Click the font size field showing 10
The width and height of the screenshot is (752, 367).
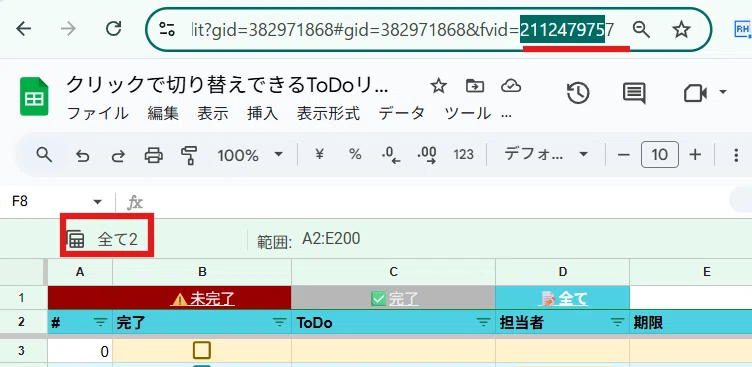coord(660,154)
